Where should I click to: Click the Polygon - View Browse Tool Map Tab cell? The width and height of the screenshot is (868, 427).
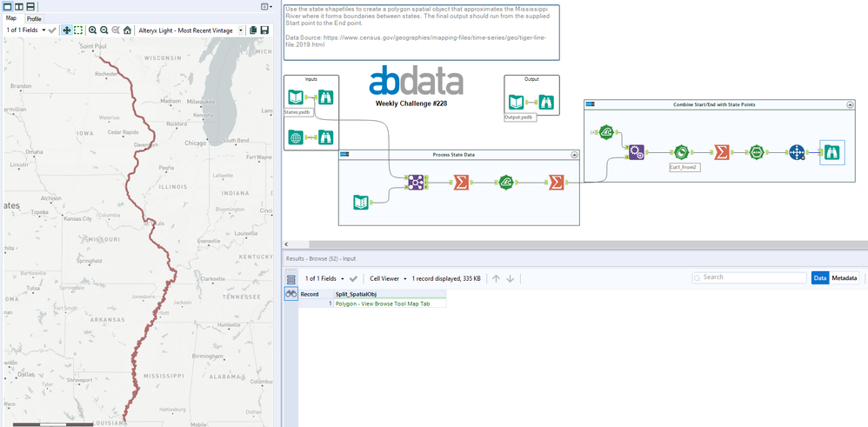(x=390, y=304)
